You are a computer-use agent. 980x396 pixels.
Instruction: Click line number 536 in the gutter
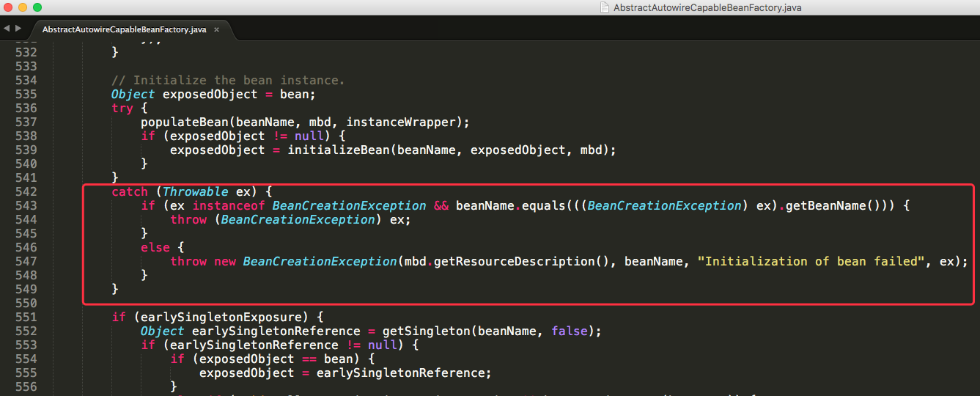[x=26, y=108]
